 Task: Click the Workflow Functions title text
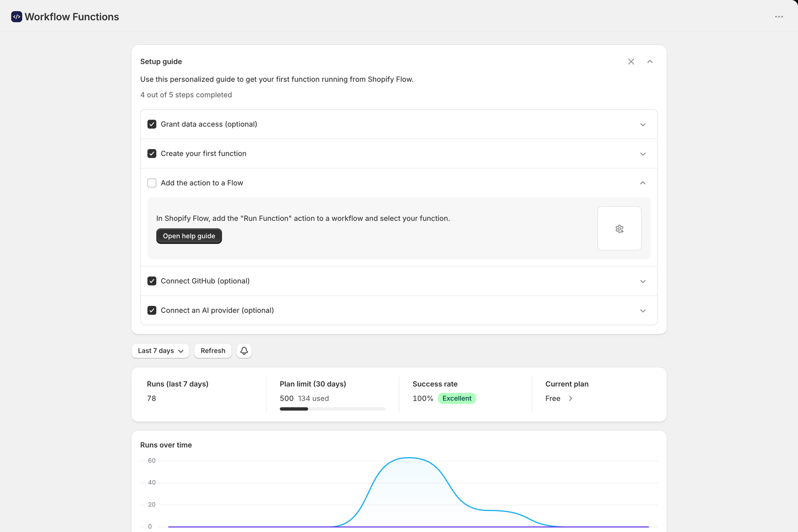72,17
